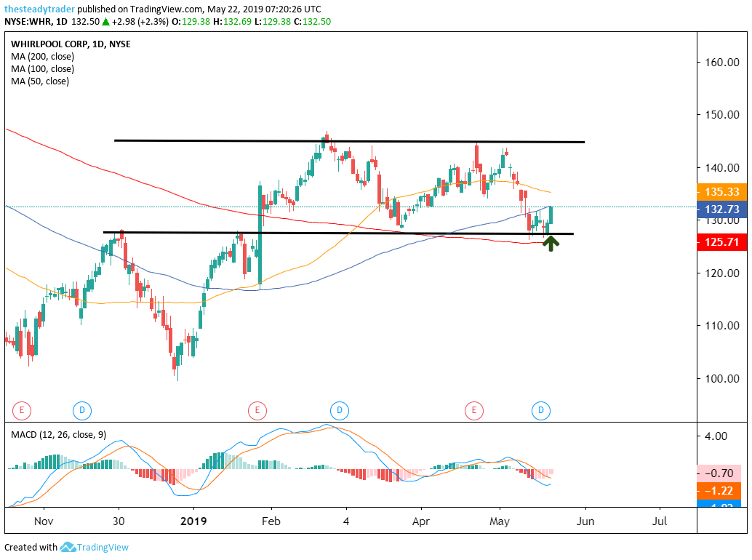Click the Apr label on time axis

(421, 521)
